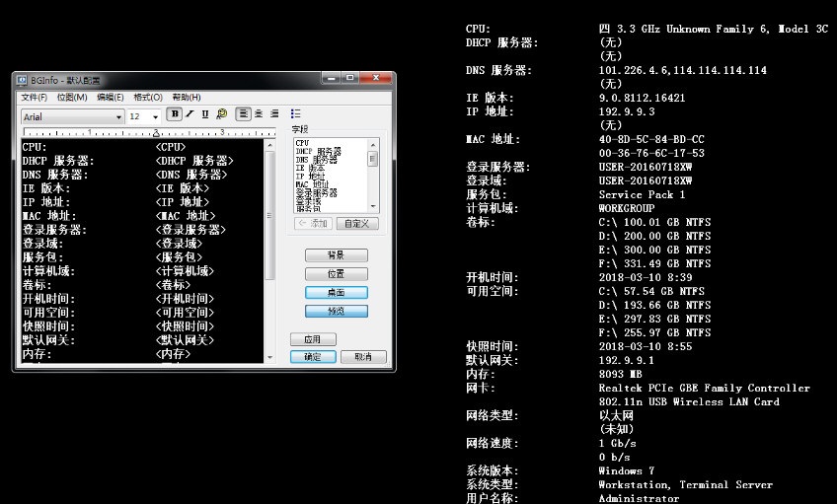Close the BGInfo window
Image resolution: width=837 pixels, height=504 pixels.
tap(376, 78)
